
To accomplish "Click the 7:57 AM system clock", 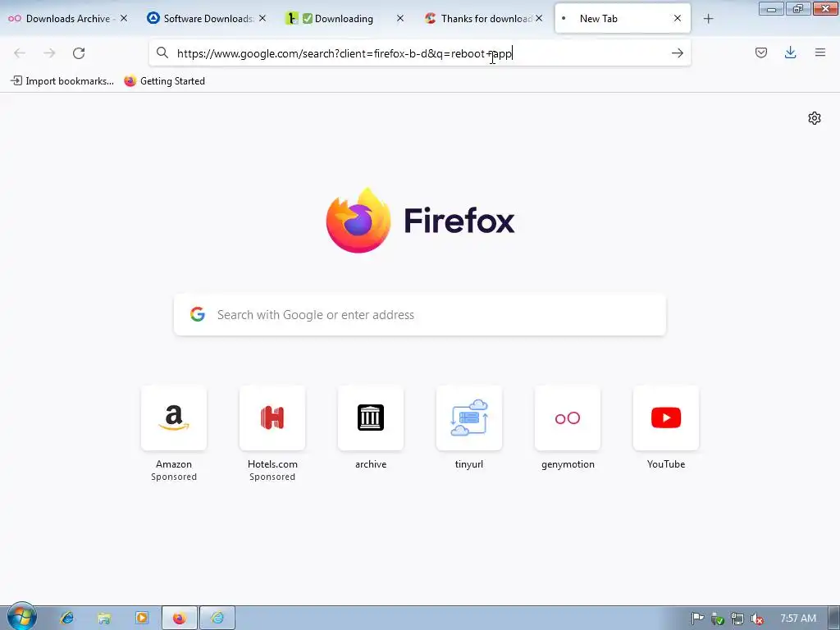I will pyautogui.click(x=798, y=619).
